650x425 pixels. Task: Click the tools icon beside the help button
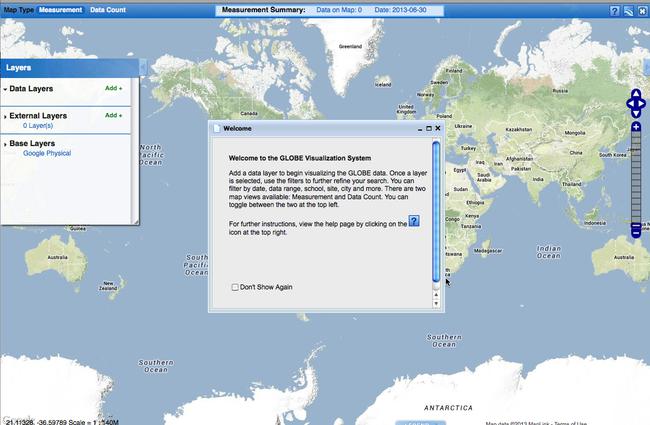point(628,10)
